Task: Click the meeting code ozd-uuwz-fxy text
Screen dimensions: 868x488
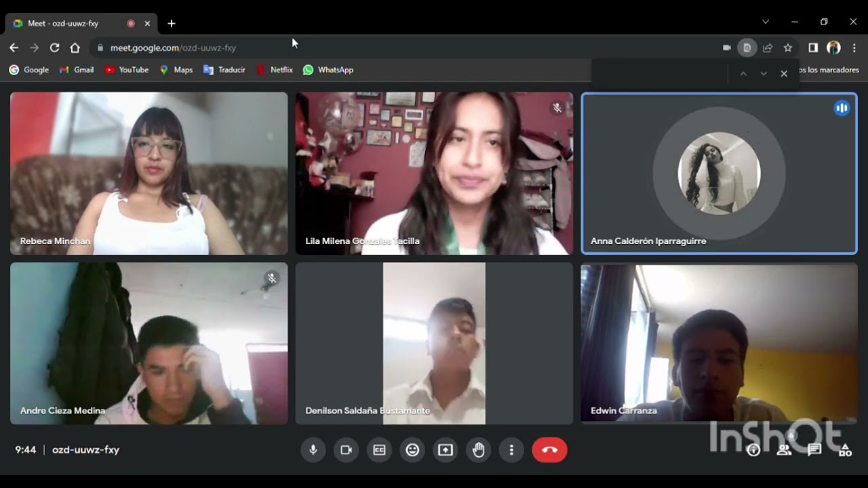Action: 86,450
